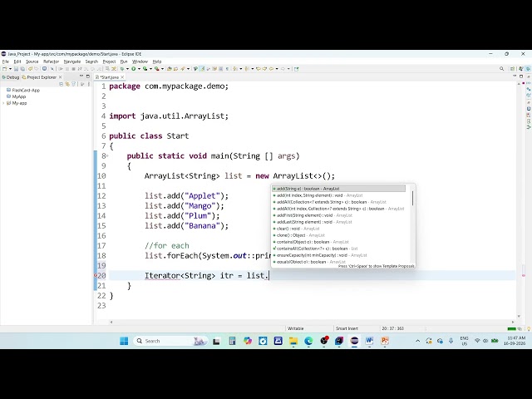Open the Coverage dropdown arrow
Viewport: 532px width, 399px height.
tap(150, 69)
